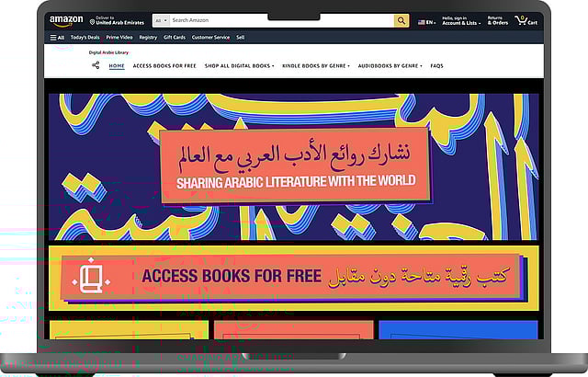
Task: Click the delivery location pin icon
Action: click(90, 21)
